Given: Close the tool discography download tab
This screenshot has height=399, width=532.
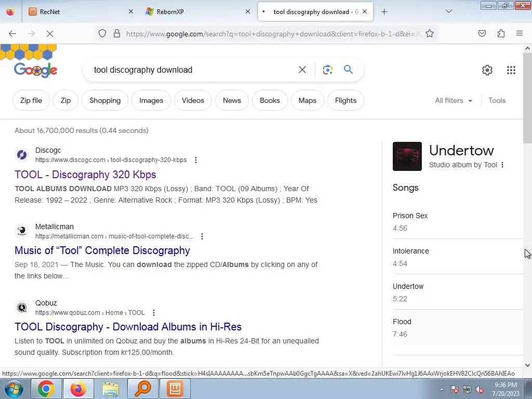Looking at the screenshot, I should tap(365, 11).
